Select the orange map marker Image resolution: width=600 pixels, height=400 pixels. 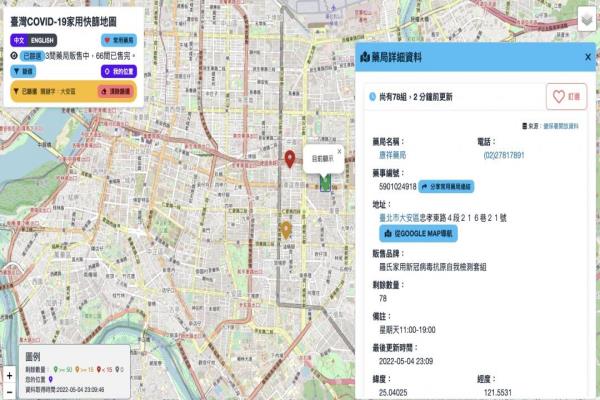[286, 230]
